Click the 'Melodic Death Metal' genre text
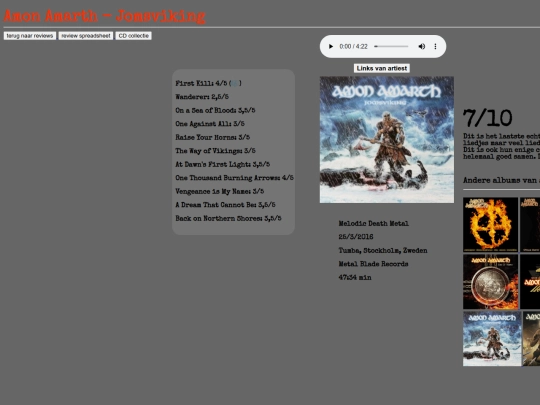 373,224
